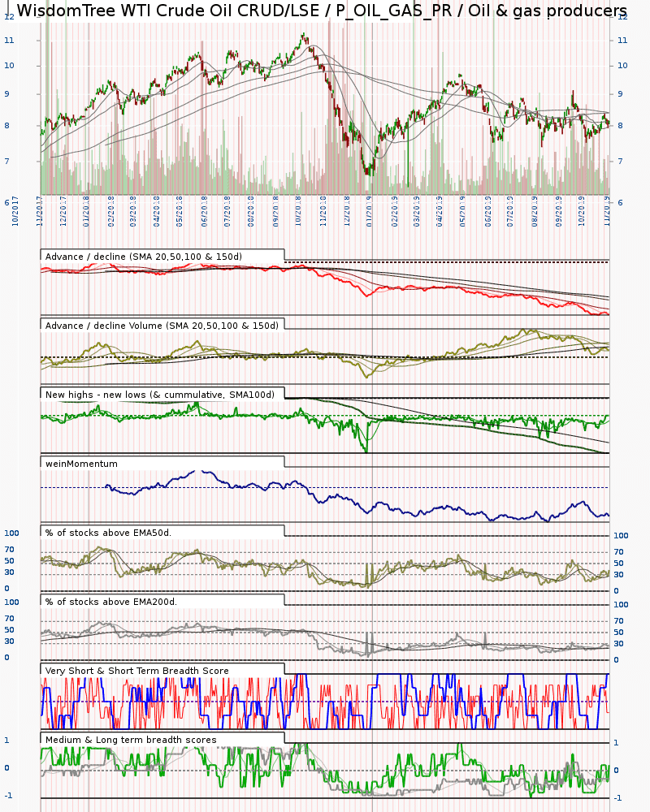Click EMA200d panel right axis value 70

619,621
